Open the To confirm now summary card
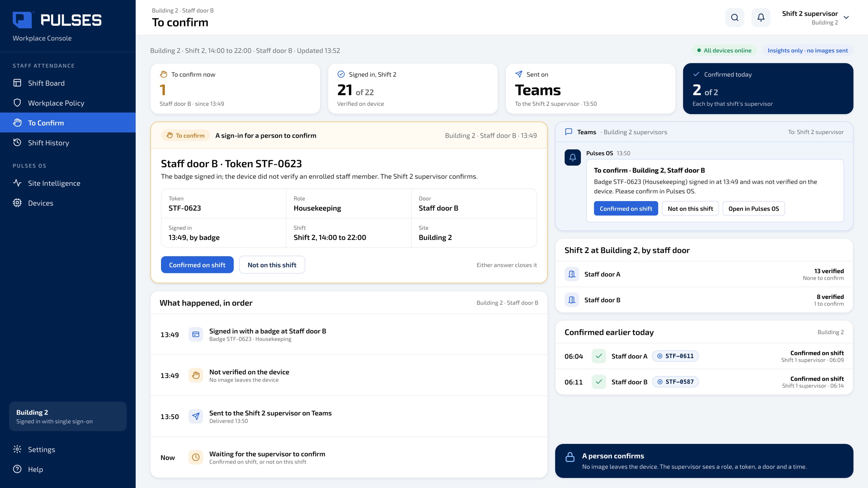 [x=235, y=89]
